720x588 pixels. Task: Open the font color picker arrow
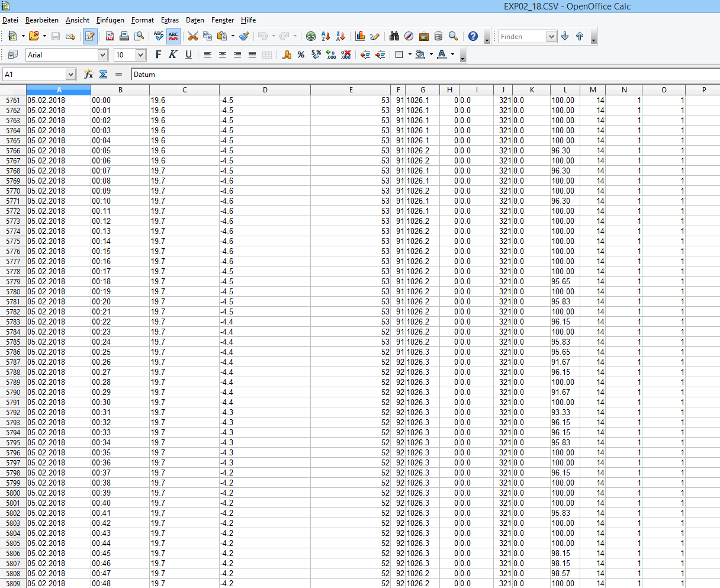coord(453,54)
